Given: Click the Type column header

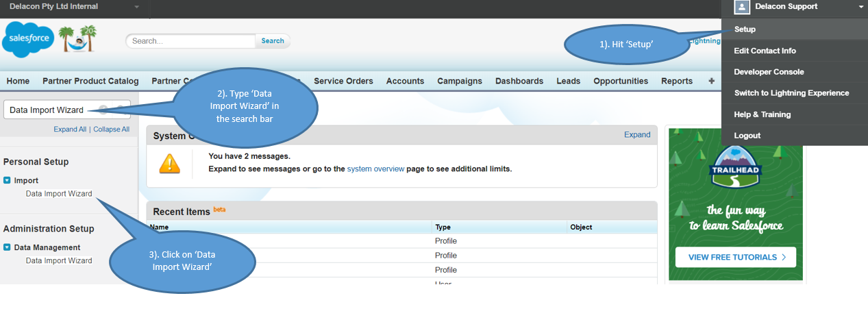Looking at the screenshot, I should coord(443,227).
